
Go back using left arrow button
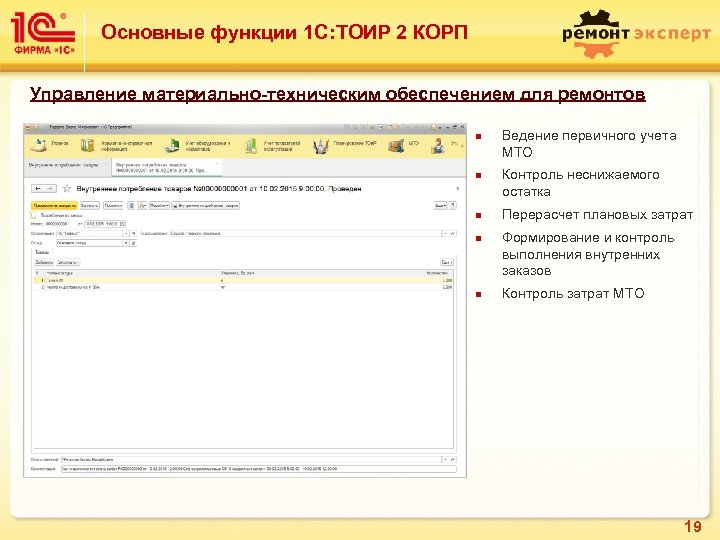pyautogui.click(x=38, y=188)
